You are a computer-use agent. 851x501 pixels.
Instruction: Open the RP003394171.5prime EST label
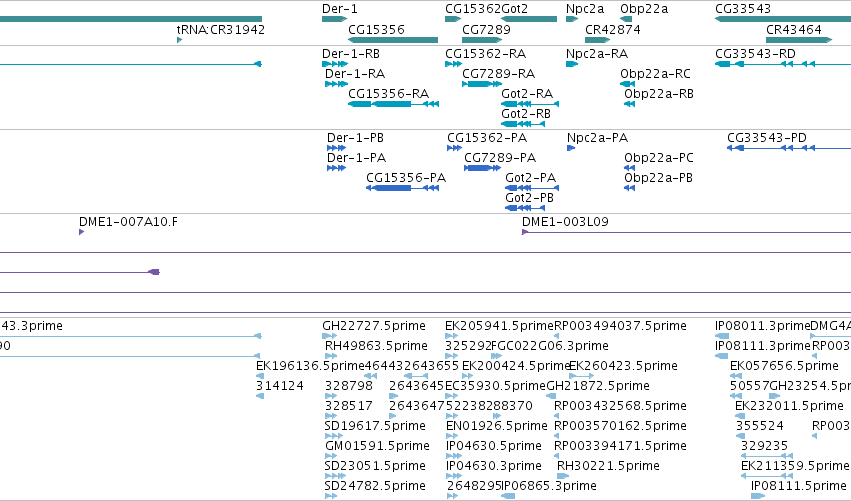620,446
